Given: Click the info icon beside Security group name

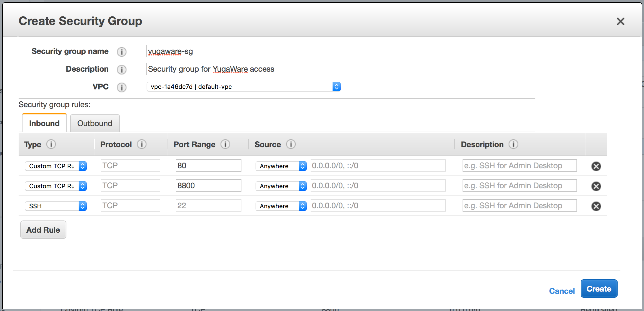Looking at the screenshot, I should click(121, 52).
